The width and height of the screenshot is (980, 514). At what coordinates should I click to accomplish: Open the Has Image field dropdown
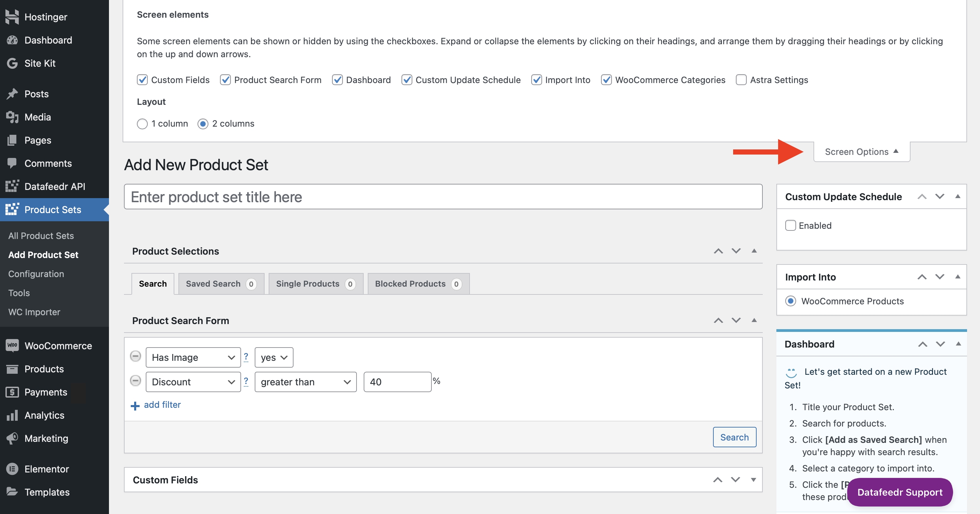(193, 357)
